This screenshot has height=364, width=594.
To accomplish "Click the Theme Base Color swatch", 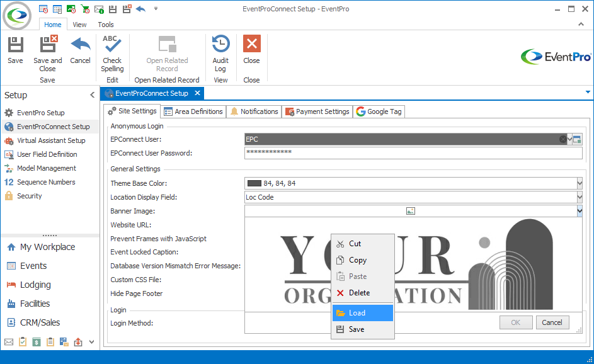I will coord(254,183).
